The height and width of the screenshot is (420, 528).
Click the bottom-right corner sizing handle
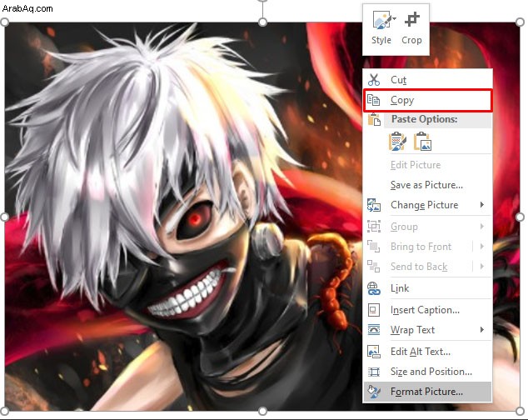520,411
